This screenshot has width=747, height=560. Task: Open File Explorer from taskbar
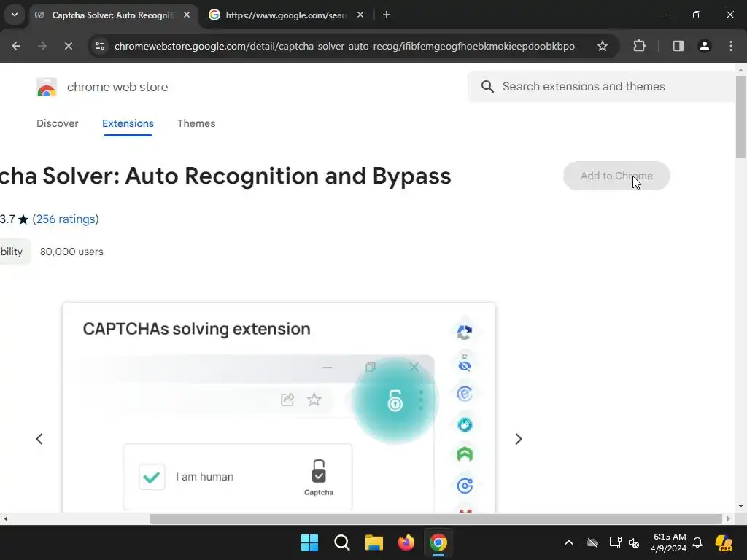pyautogui.click(x=374, y=542)
